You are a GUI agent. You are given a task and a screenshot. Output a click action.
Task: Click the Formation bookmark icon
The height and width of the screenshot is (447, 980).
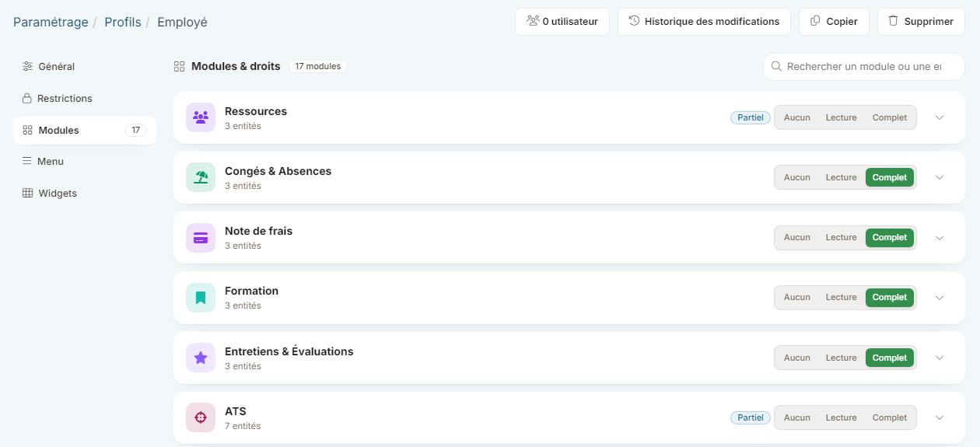[201, 297]
